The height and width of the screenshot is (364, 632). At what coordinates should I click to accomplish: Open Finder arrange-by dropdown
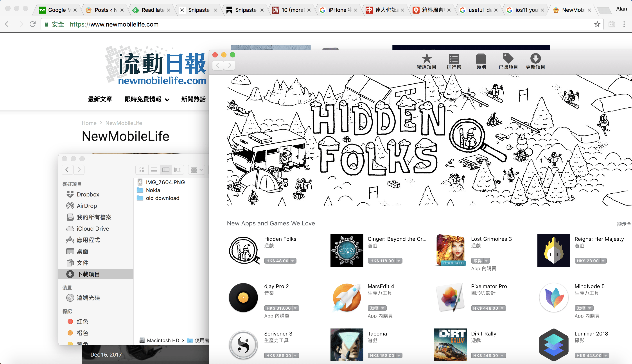pos(197,170)
